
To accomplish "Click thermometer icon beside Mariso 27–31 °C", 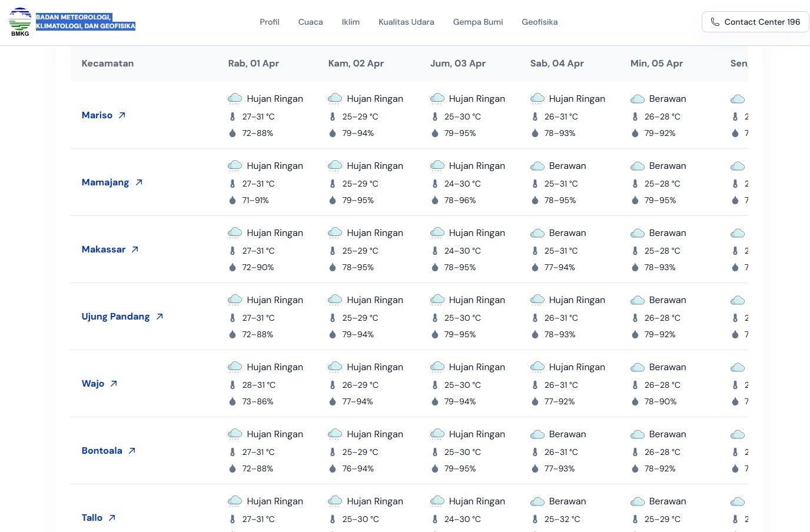I will (233, 117).
